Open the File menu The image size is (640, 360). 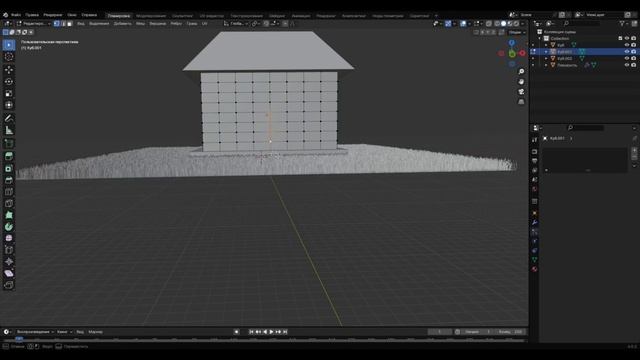[16, 15]
